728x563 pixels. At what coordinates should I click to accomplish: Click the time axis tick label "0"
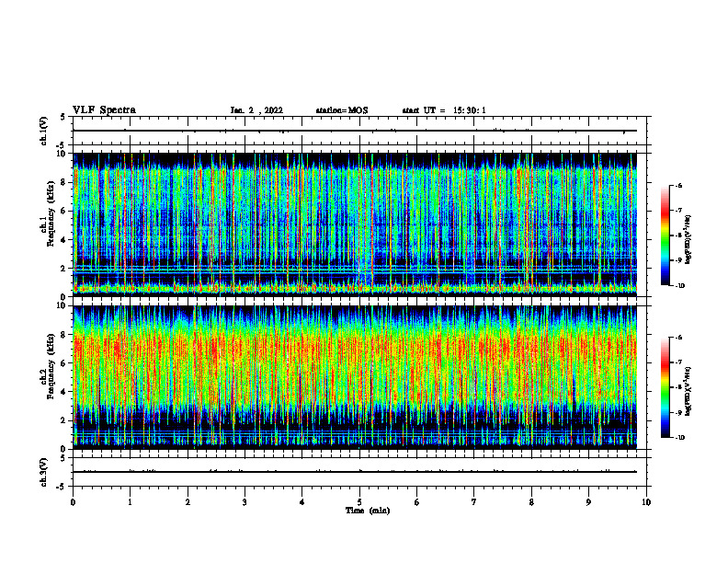point(73,502)
